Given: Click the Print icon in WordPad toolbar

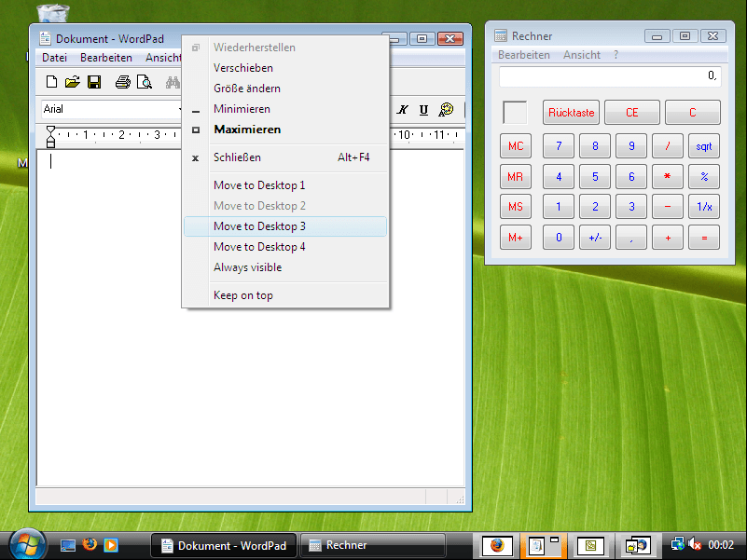Looking at the screenshot, I should tap(123, 82).
